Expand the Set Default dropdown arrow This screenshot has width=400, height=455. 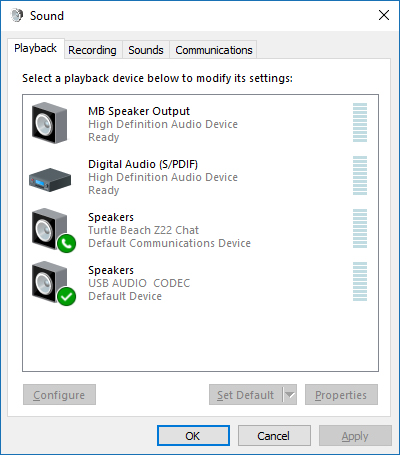[x=290, y=395]
